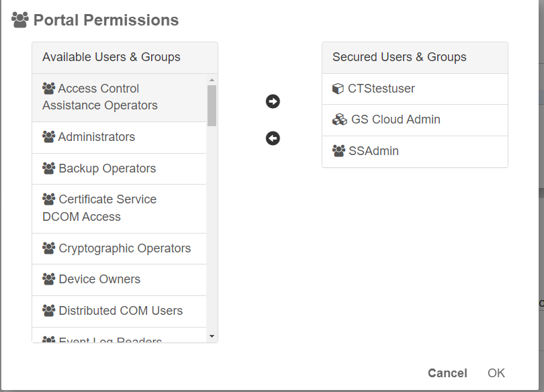Select Access Control Assistance Operators group
Viewport: 544px width, 392px height.
click(99, 97)
